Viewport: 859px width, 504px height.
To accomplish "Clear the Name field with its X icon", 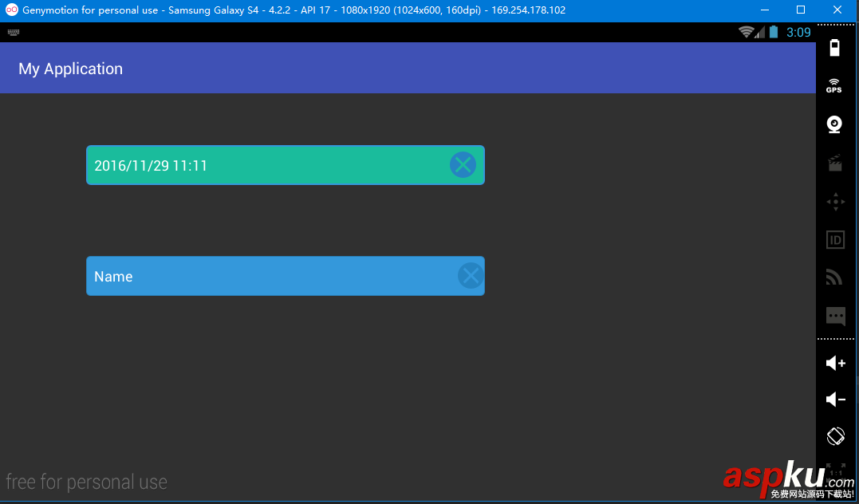I will point(471,276).
